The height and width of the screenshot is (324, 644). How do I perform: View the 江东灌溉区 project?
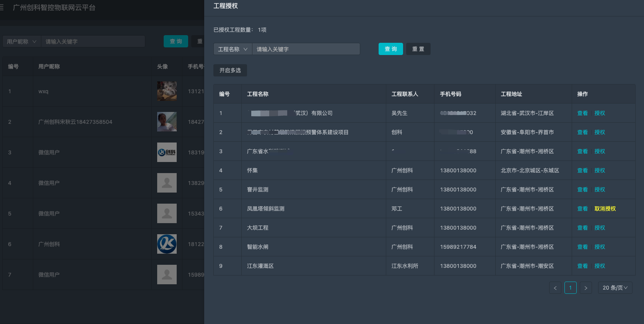[x=582, y=266]
